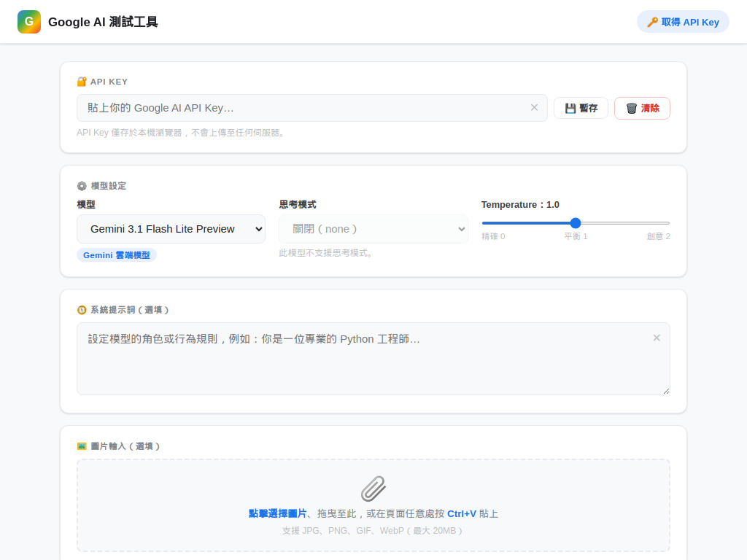Click the Temperature slider handle

pos(576,223)
